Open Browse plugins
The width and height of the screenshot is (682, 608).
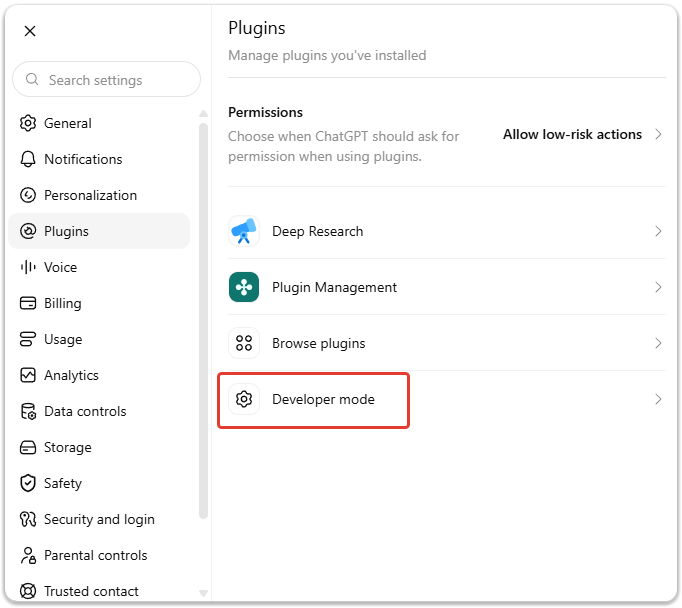tap(447, 343)
